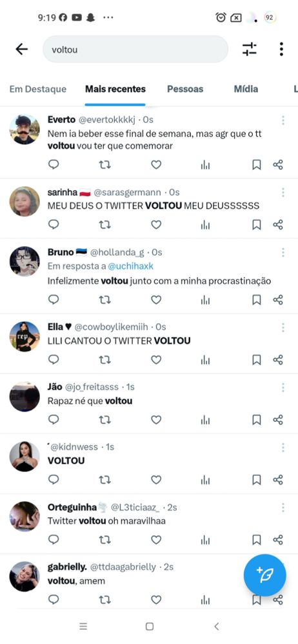The image size is (298, 644).
Task: Like Orteguinha's tweet
Action: coord(156,540)
